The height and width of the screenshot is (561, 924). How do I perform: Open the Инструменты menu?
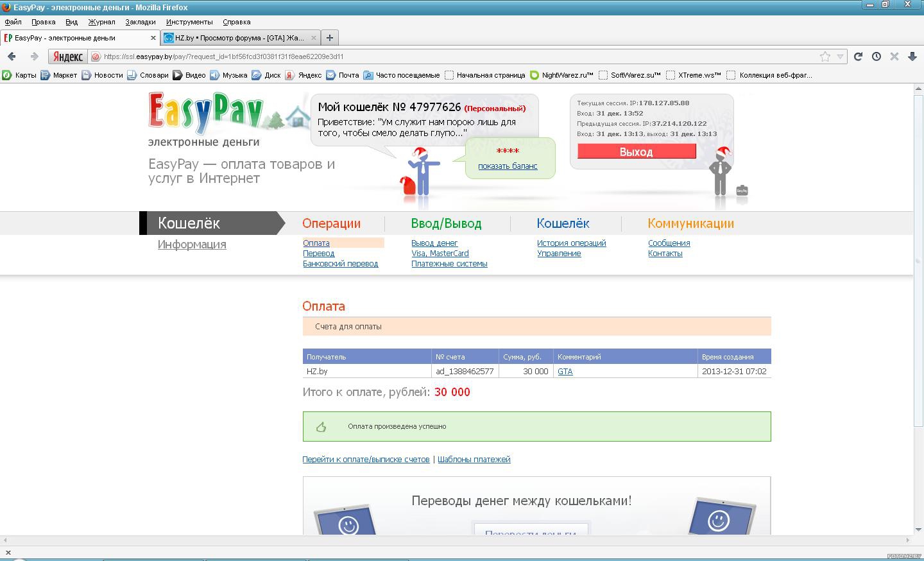[189, 22]
